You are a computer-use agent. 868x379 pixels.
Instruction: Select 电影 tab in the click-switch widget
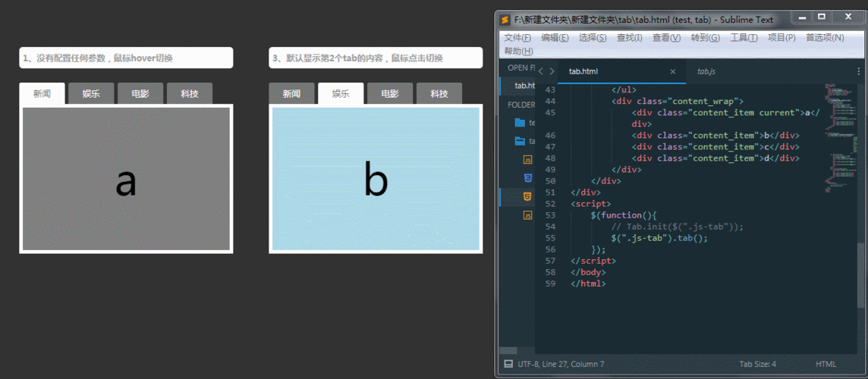[390, 93]
